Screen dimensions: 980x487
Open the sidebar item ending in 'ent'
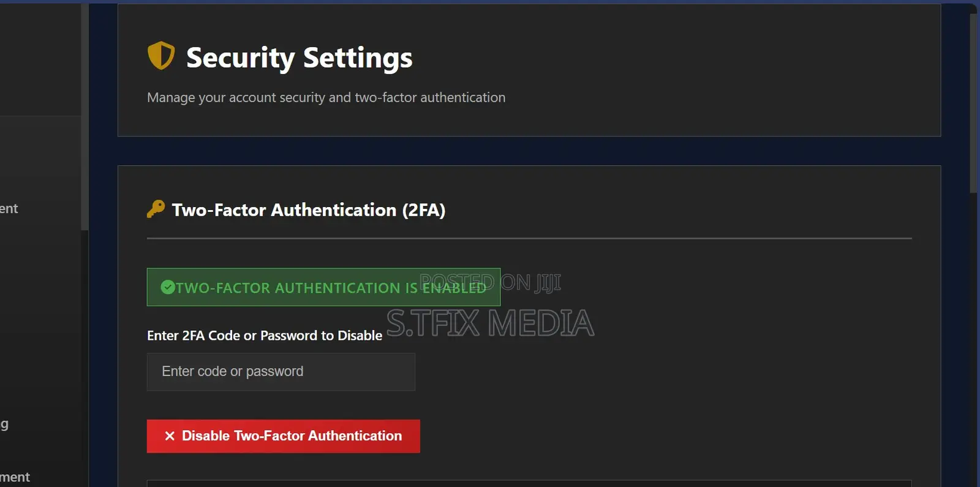point(9,209)
